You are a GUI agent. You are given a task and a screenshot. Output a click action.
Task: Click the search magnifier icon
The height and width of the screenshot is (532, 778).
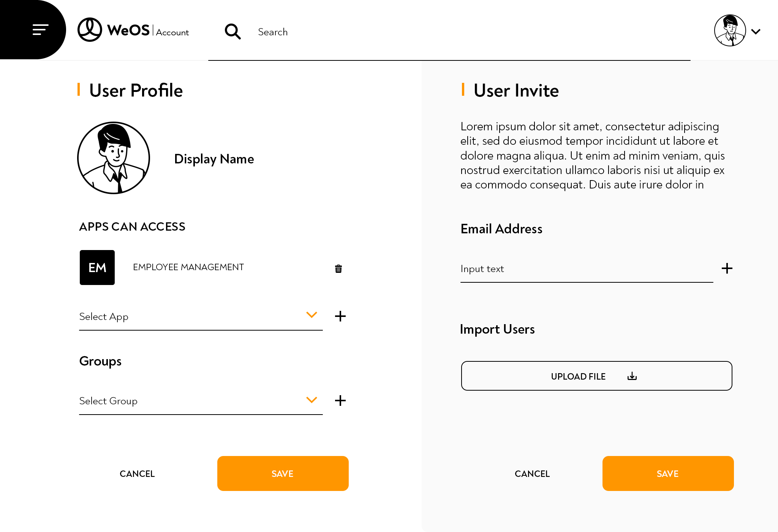[232, 32]
